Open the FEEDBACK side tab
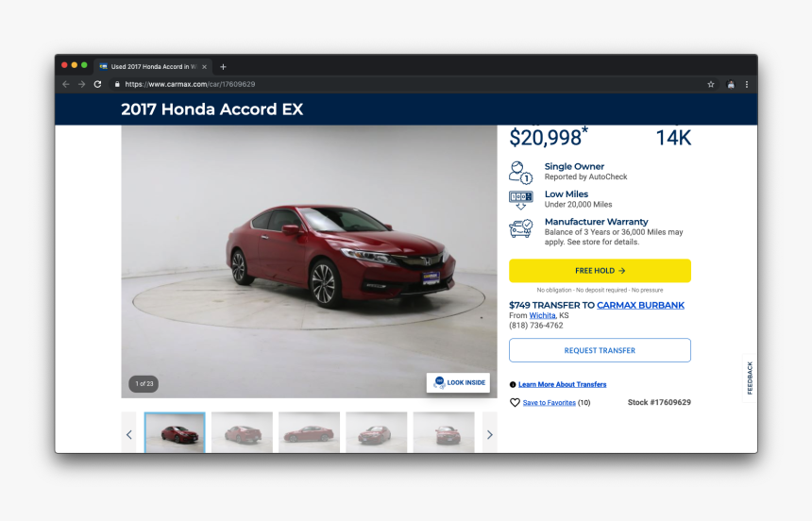 [x=750, y=378]
